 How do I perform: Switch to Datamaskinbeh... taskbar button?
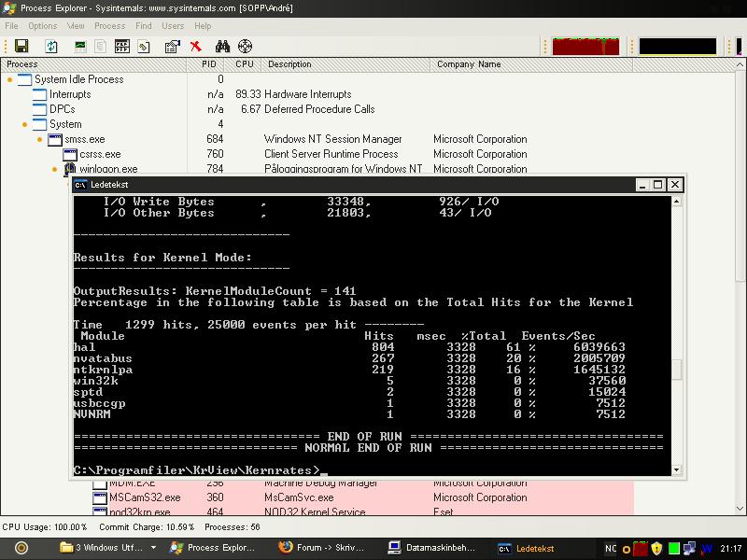click(x=431, y=548)
